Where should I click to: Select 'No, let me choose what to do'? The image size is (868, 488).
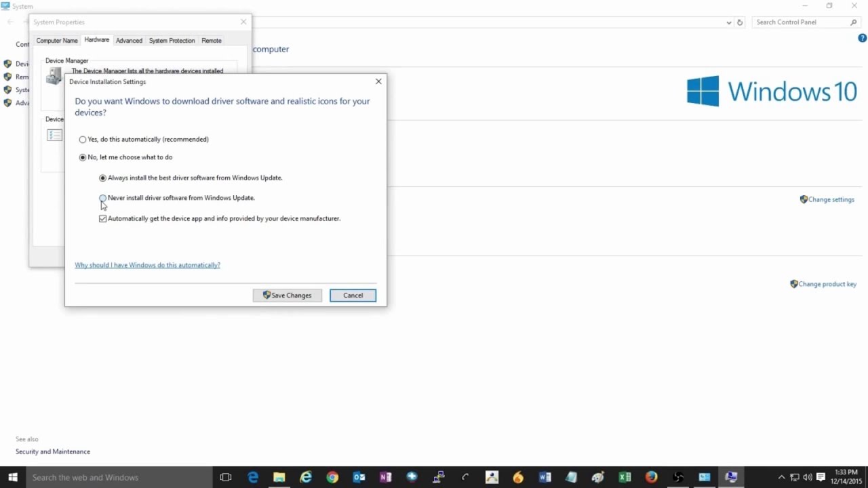[x=125, y=157]
